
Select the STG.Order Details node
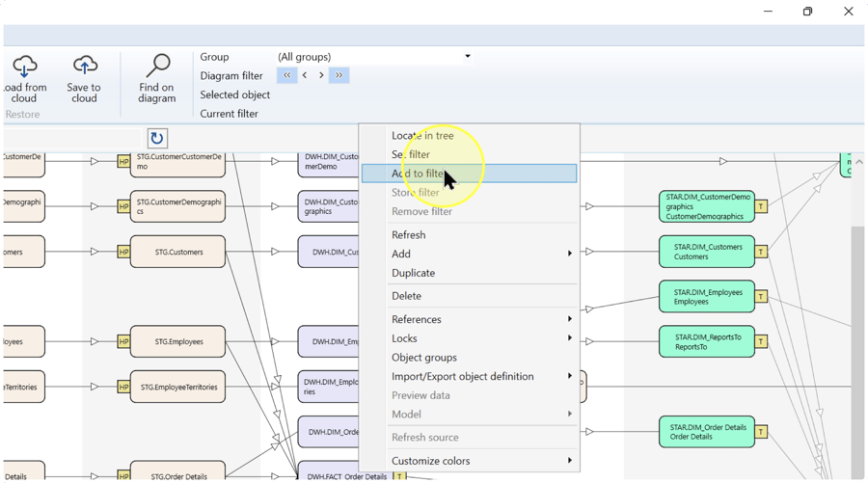pyautogui.click(x=177, y=470)
